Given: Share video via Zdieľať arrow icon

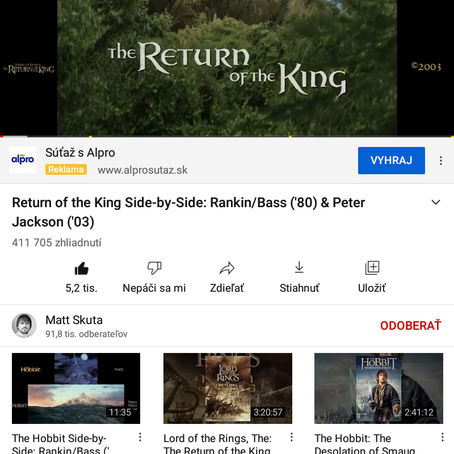Looking at the screenshot, I should (227, 268).
